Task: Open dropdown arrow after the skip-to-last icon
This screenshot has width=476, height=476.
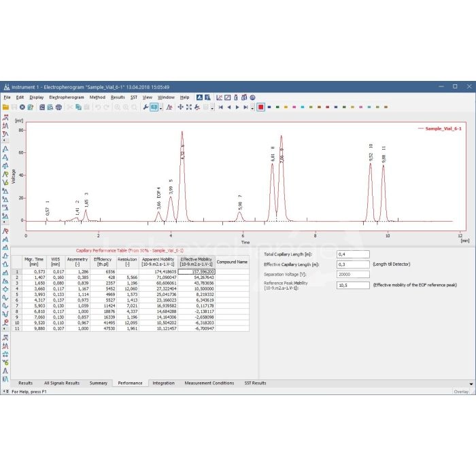Action: coord(252,107)
